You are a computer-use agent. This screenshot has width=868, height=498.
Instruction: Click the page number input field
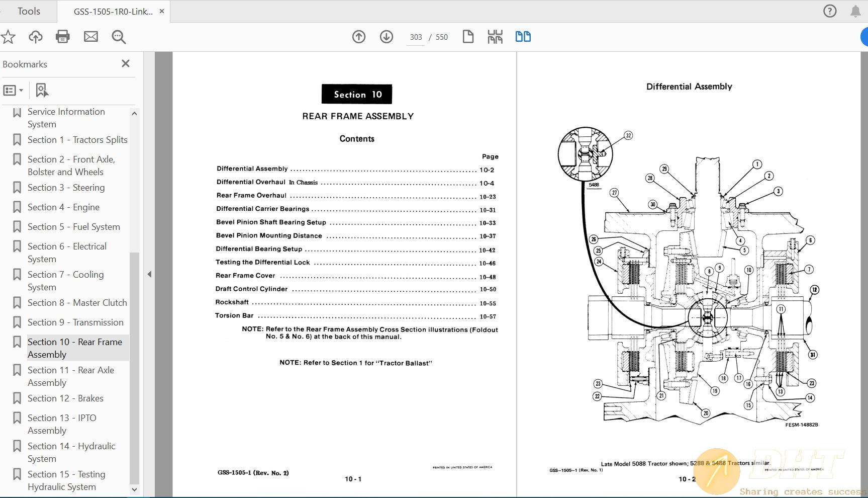(416, 37)
